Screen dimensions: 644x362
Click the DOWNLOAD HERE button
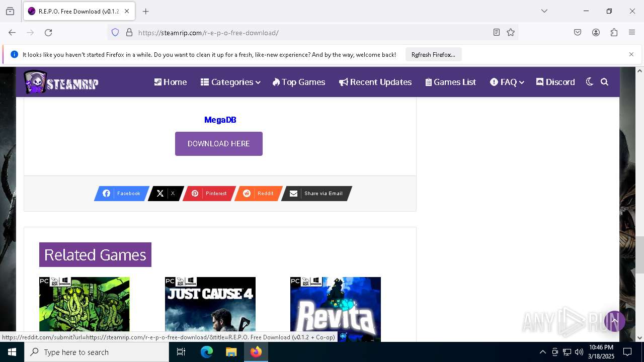pos(219,144)
